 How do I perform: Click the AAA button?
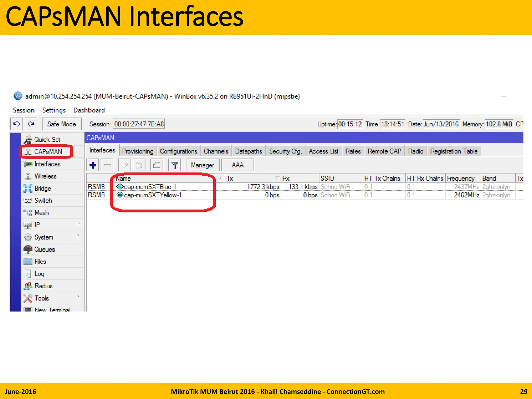[237, 165]
